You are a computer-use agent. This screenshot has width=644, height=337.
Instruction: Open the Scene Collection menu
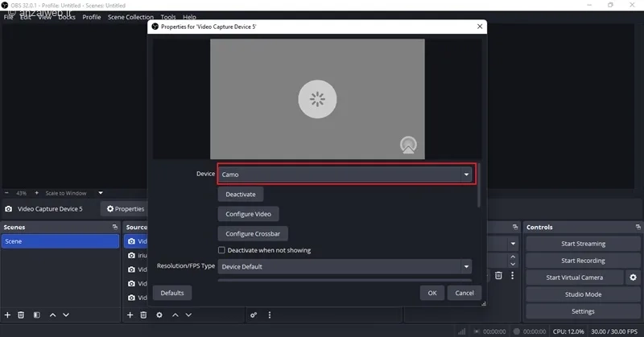(130, 17)
